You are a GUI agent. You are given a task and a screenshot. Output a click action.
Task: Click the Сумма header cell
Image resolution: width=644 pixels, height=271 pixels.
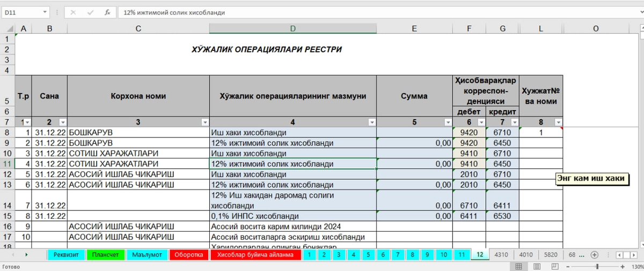pyautogui.click(x=414, y=96)
